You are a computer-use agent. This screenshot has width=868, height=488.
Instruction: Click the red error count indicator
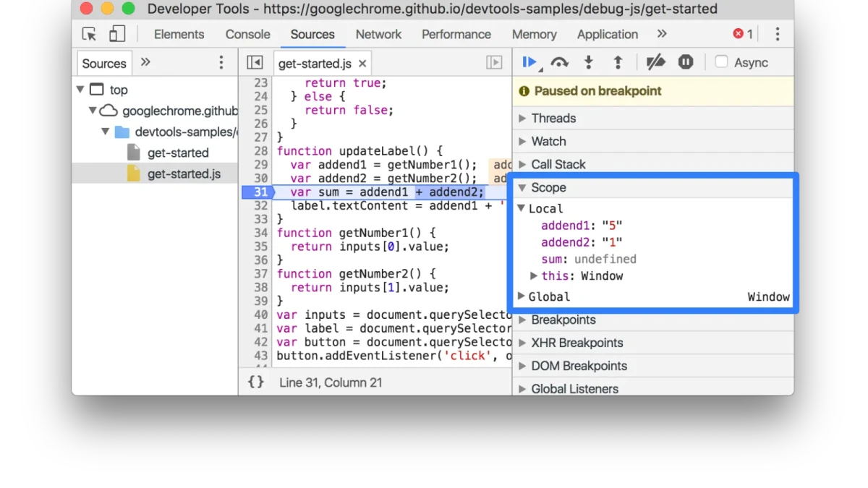coord(743,34)
